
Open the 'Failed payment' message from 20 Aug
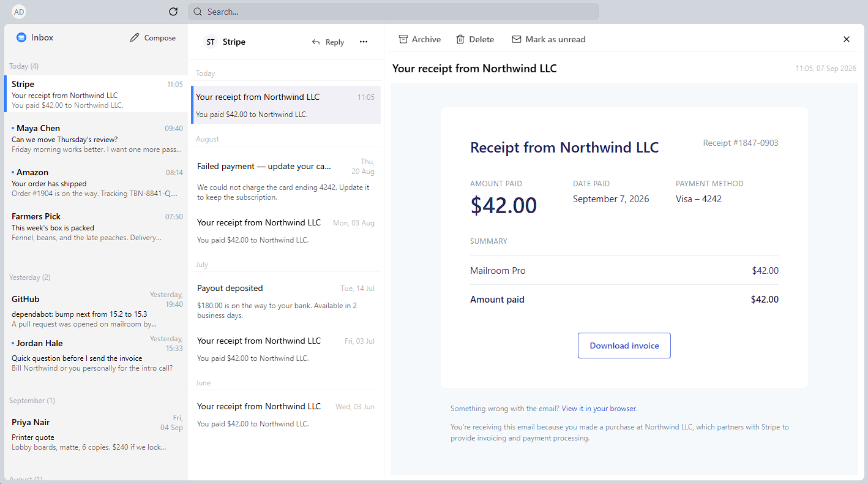pos(286,179)
